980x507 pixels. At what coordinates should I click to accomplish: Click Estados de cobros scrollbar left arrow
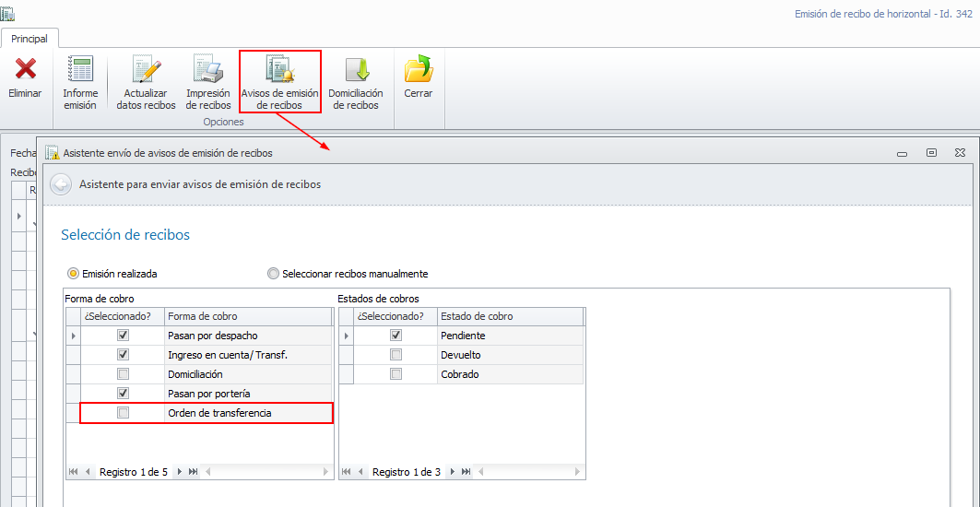point(480,471)
